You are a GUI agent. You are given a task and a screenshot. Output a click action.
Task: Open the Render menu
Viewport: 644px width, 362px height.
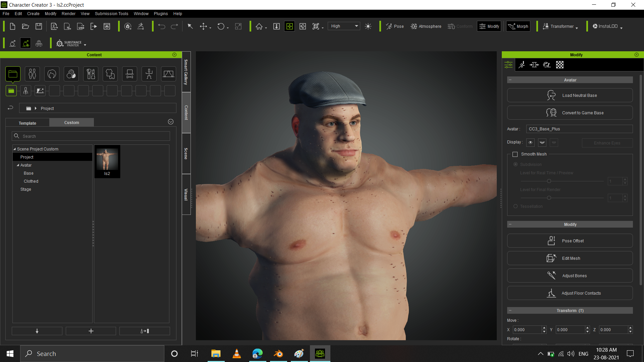coord(68,14)
